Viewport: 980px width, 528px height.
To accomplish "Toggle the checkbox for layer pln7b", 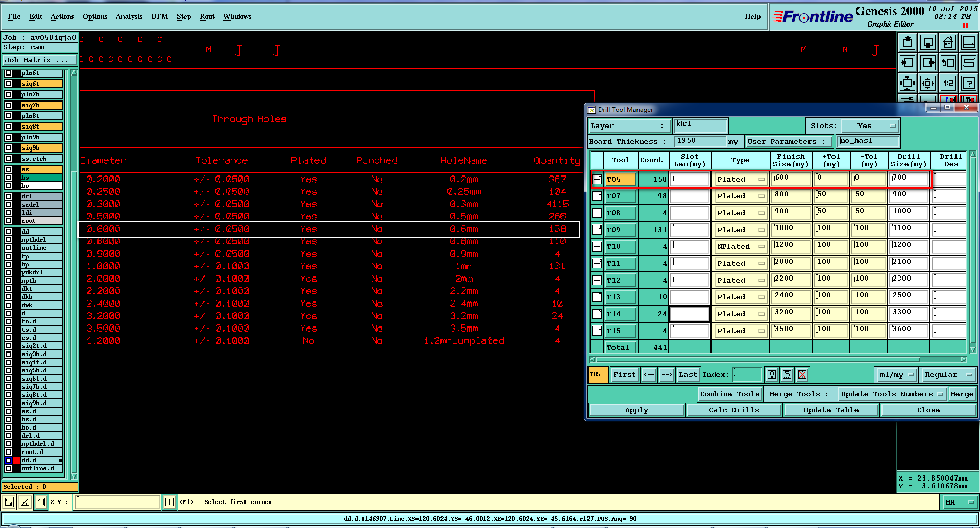I will pos(8,94).
